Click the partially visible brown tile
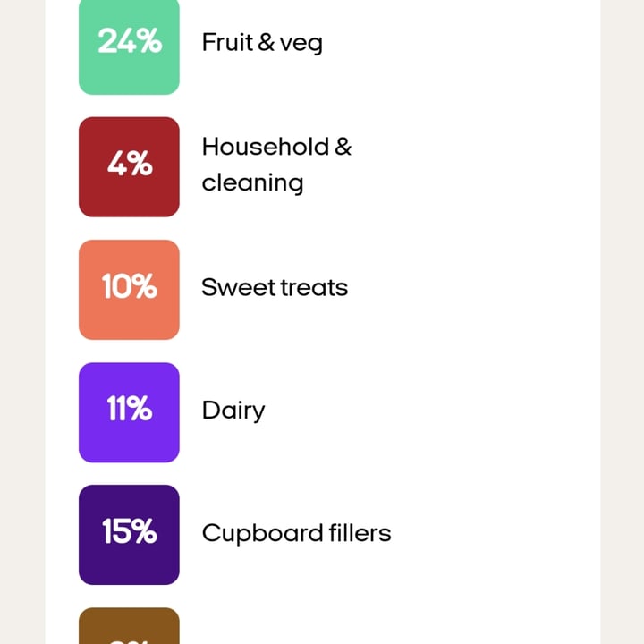644x644 pixels. (129, 626)
